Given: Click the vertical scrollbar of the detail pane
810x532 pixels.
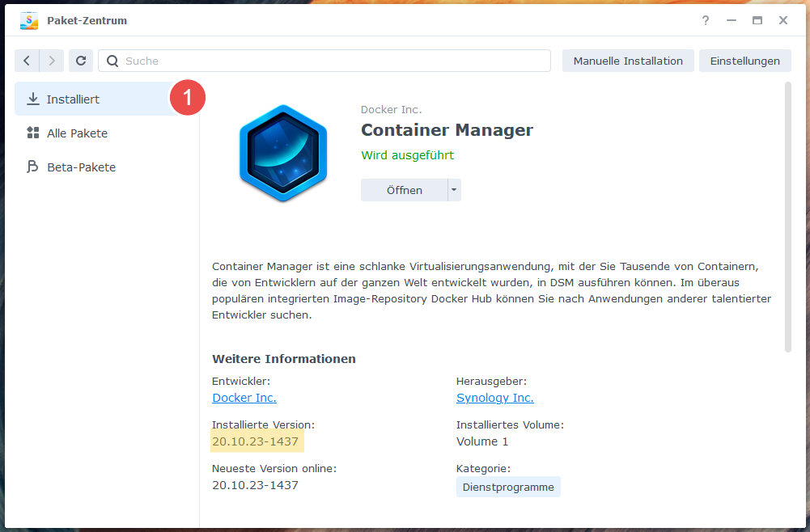Looking at the screenshot, I should pyautogui.click(x=788, y=217).
